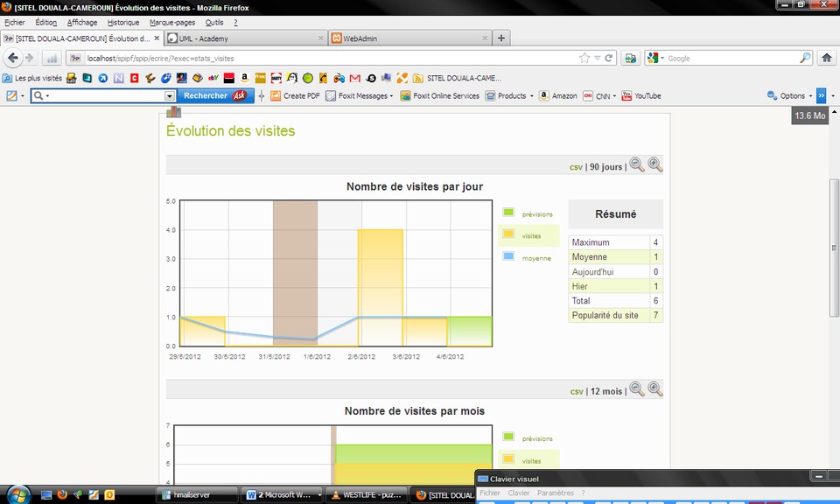Click the yellow visites legend swatch
This screenshot has height=504, width=840.
click(x=508, y=234)
